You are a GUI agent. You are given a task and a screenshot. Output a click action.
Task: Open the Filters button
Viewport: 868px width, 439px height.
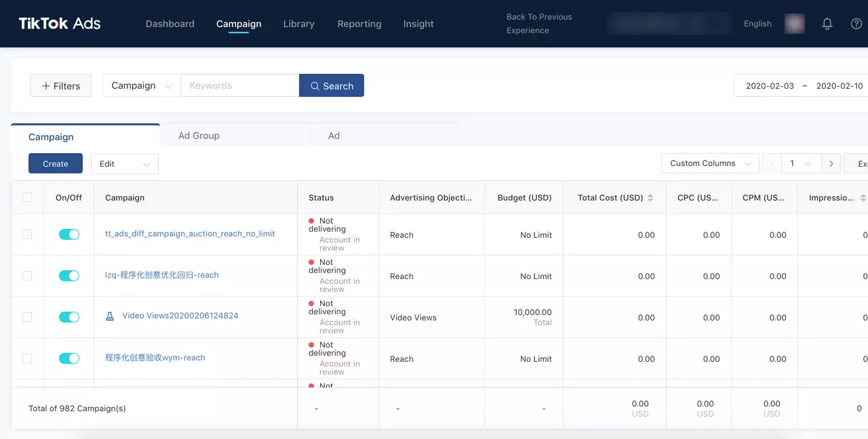pos(61,86)
